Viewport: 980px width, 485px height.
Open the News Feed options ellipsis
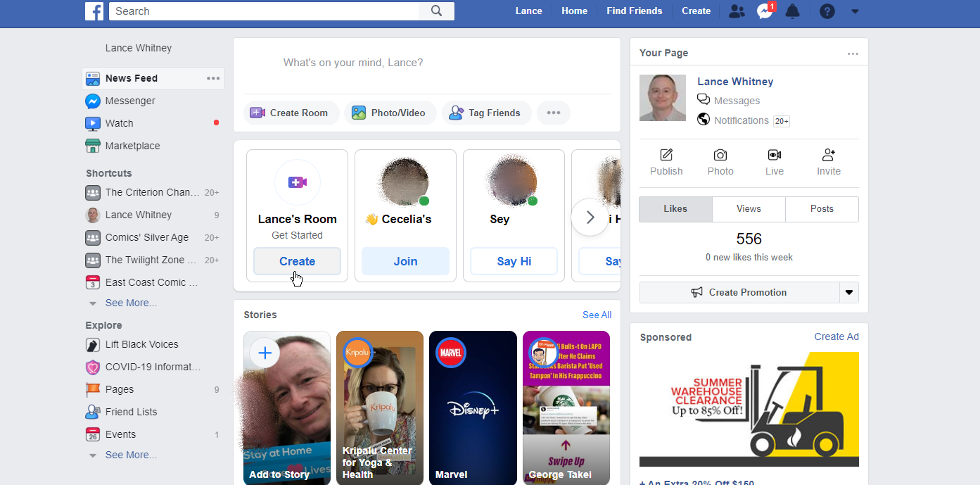(213, 78)
